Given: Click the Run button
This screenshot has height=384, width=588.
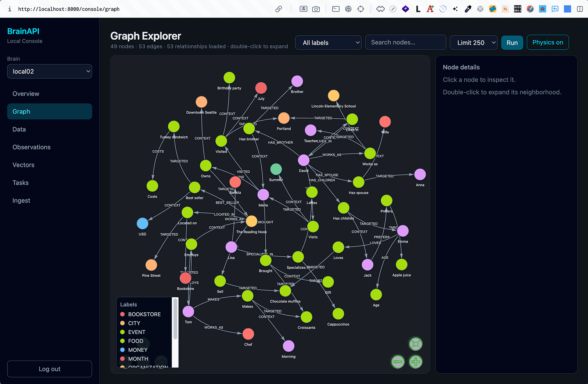Looking at the screenshot, I should tap(512, 43).
